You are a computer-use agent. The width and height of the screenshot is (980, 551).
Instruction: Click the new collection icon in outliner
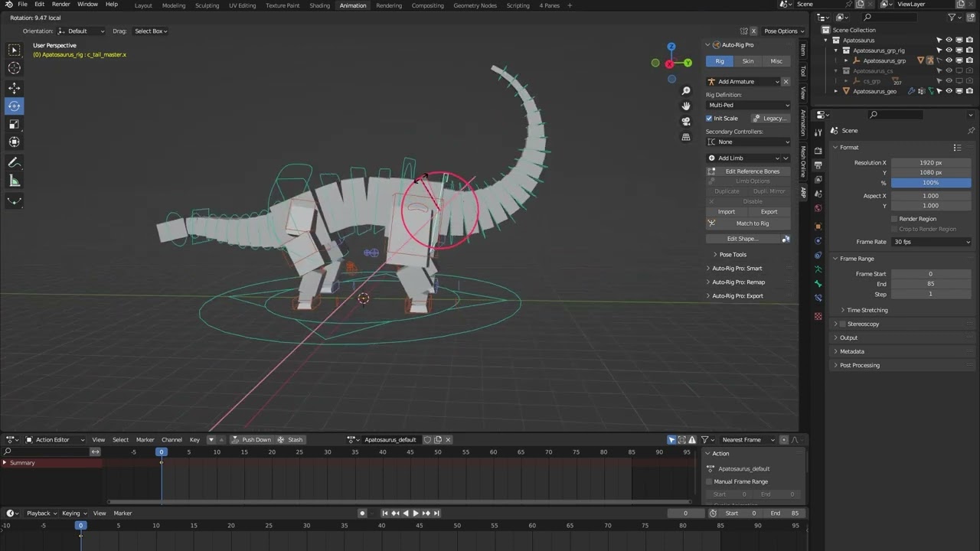[972, 17]
